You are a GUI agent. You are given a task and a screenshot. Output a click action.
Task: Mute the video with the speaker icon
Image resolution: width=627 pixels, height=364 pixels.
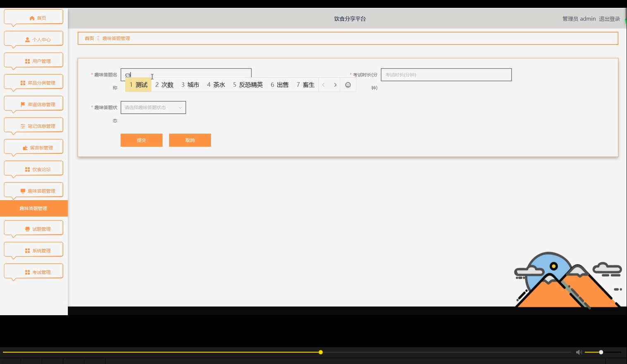point(579,352)
